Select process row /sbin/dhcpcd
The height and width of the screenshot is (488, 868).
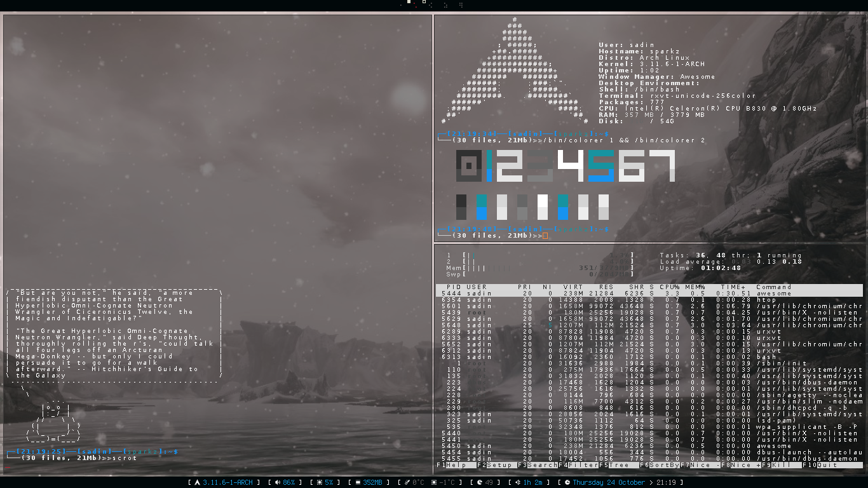click(x=649, y=407)
